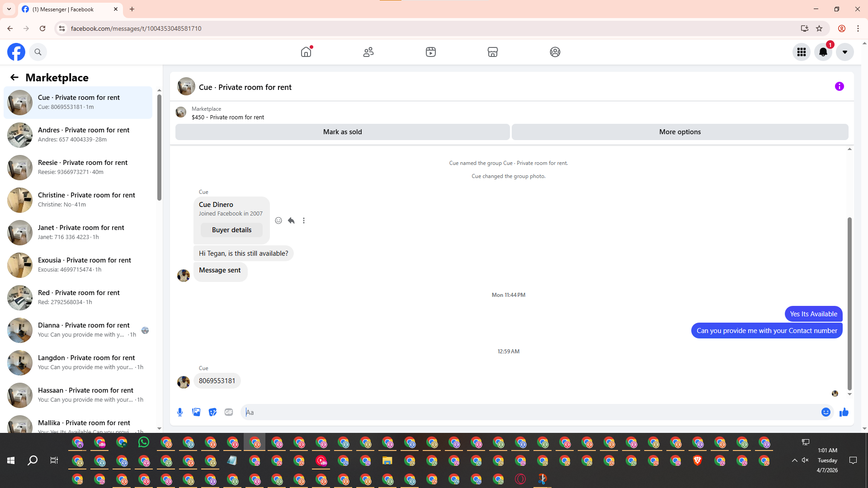
Task: Open the GIF picker
Action: 229,412
